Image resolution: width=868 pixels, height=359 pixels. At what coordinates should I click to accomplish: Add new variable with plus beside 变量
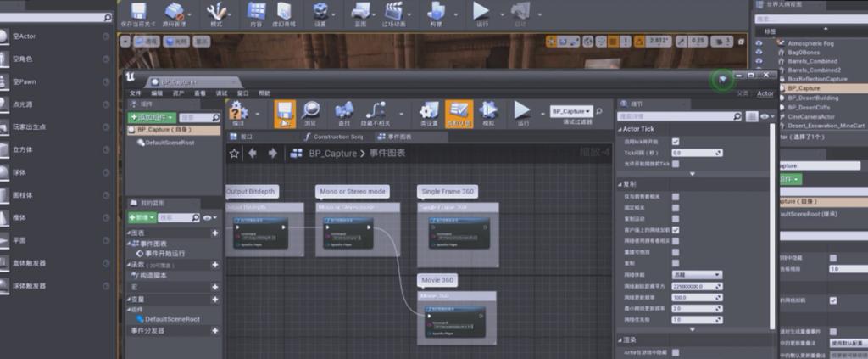pyautogui.click(x=214, y=299)
